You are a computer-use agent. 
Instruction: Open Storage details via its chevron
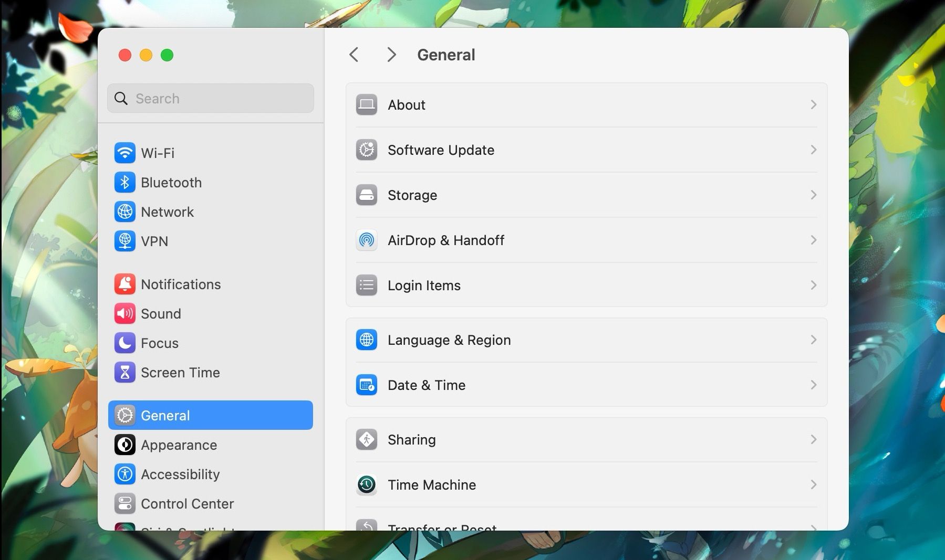click(814, 195)
